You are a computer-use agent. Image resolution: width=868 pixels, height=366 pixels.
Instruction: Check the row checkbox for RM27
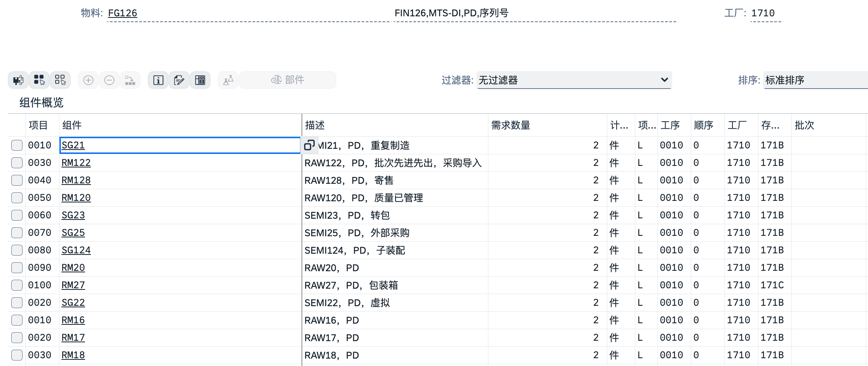coord(17,285)
